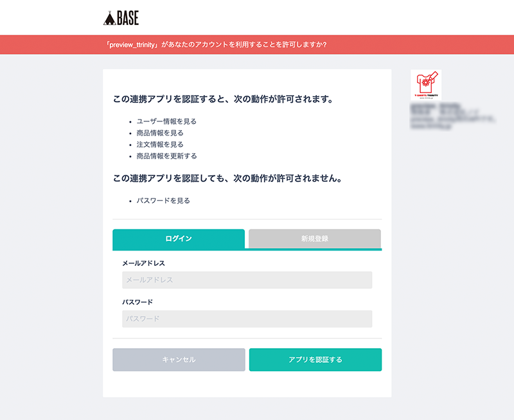Switch to the 新規登録 tab
The height and width of the screenshot is (420, 514).
(x=315, y=238)
